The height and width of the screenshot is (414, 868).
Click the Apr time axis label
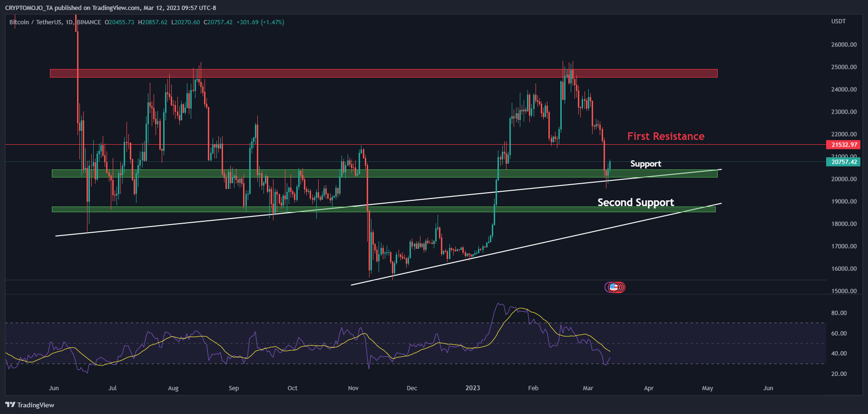point(649,388)
